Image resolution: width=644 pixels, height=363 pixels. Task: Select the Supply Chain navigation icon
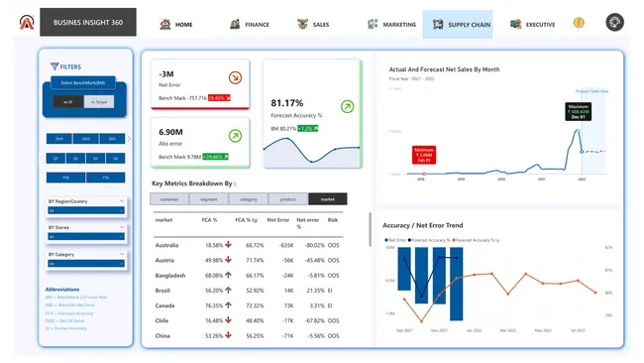pyautogui.click(x=438, y=24)
